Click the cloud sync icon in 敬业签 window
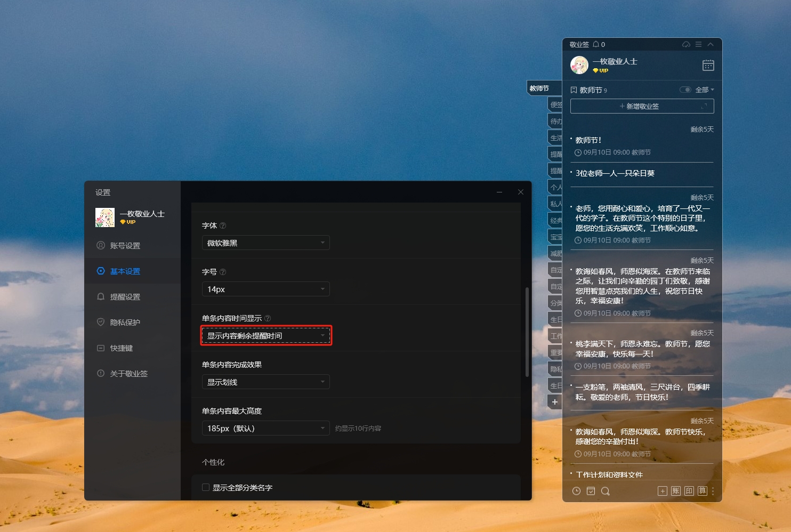 686,44
